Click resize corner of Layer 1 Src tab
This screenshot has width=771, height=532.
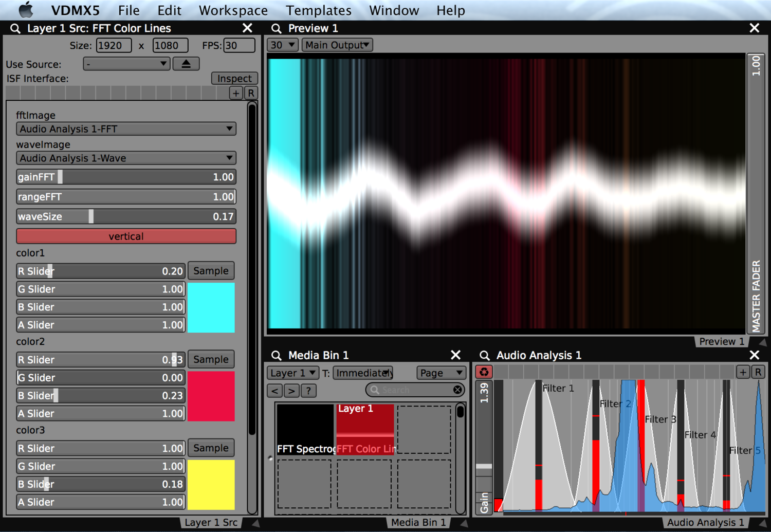255,523
